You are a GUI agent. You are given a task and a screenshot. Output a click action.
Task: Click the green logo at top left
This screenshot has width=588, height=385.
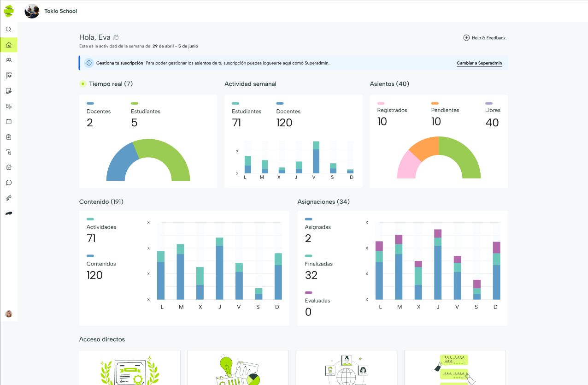pos(9,11)
